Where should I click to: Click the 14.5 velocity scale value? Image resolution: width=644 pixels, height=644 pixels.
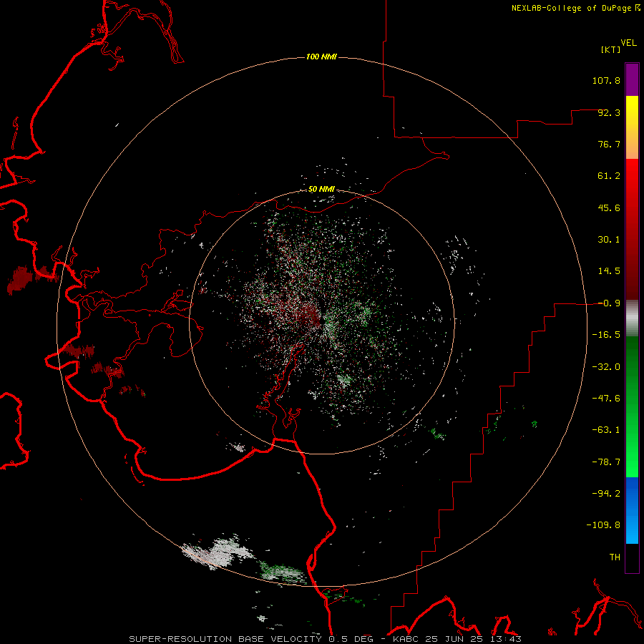[x=609, y=271]
